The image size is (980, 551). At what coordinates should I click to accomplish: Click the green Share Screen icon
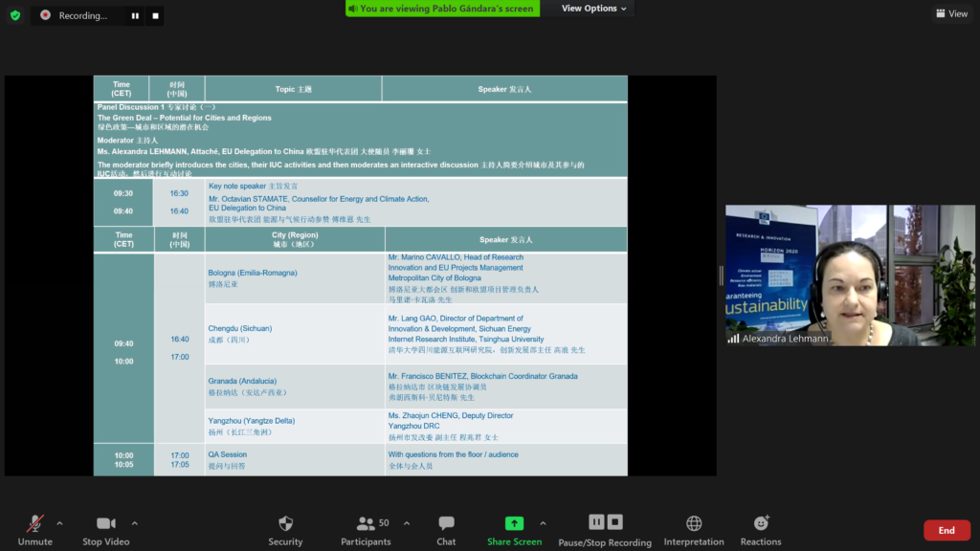point(514,523)
